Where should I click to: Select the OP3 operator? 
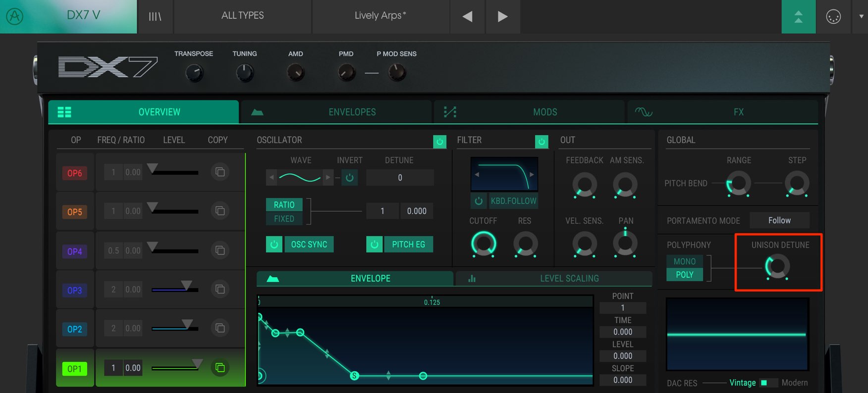click(x=75, y=290)
